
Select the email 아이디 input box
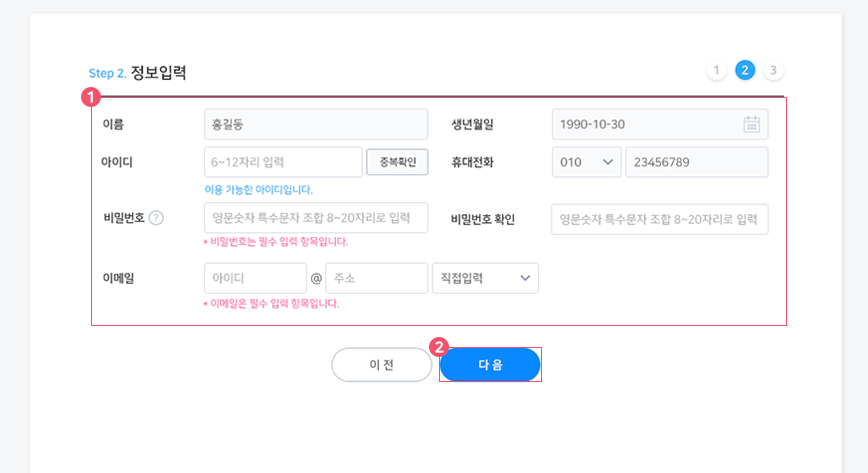255,278
